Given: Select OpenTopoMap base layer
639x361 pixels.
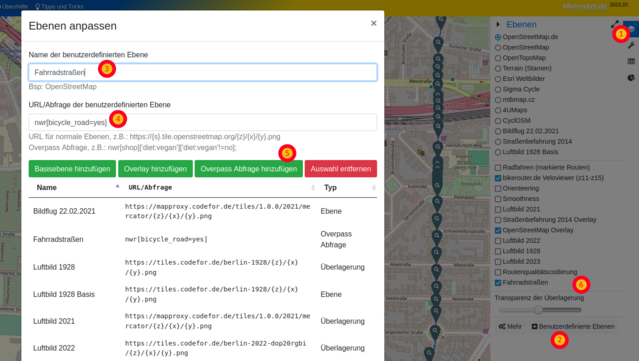Looking at the screenshot, I should coord(498,58).
